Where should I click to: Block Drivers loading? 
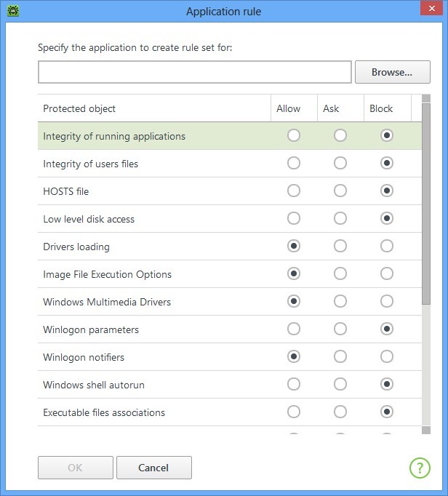coord(387,247)
